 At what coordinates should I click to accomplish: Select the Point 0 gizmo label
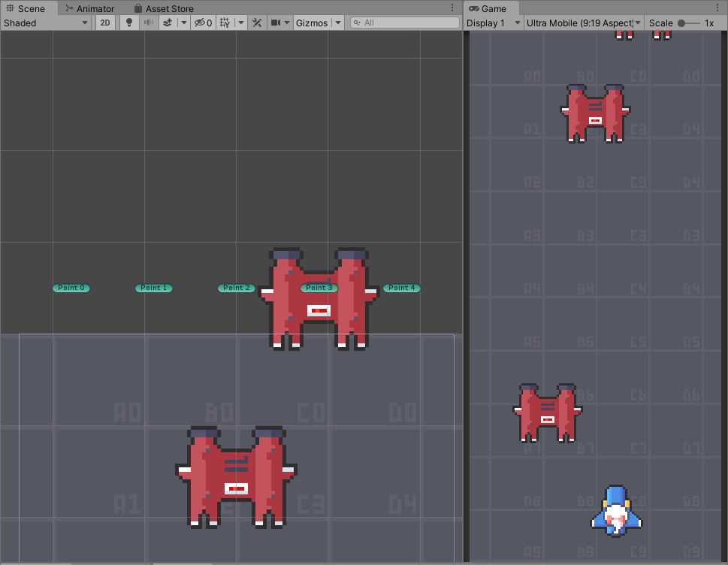(71, 288)
